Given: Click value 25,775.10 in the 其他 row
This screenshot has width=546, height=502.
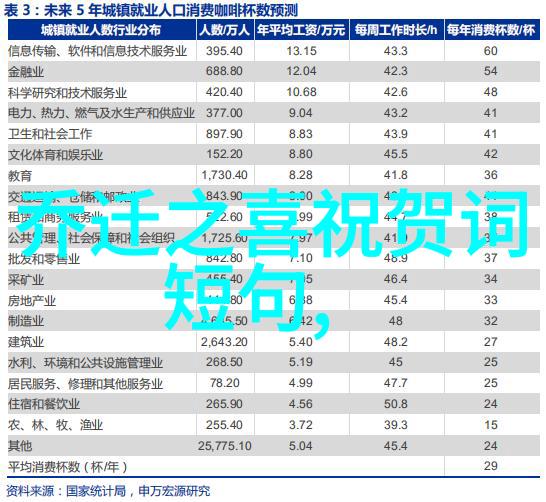Looking at the screenshot, I should (x=225, y=446).
